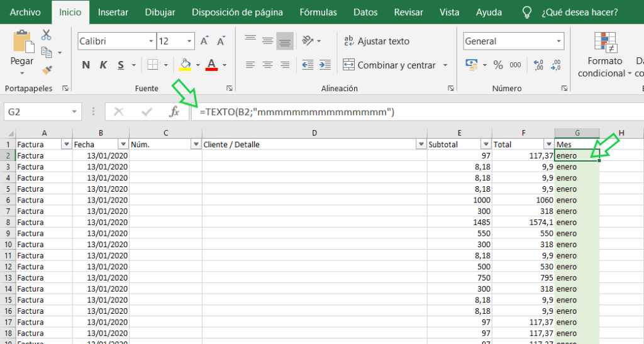Click the Name Box showing G2
644x344 pixels.
(43, 112)
